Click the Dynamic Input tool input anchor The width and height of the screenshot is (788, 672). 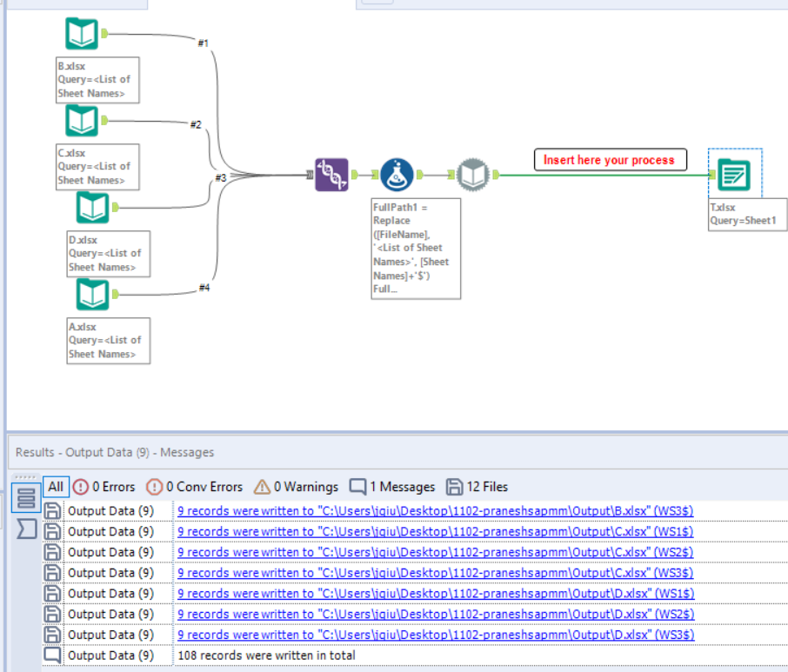tap(451, 175)
